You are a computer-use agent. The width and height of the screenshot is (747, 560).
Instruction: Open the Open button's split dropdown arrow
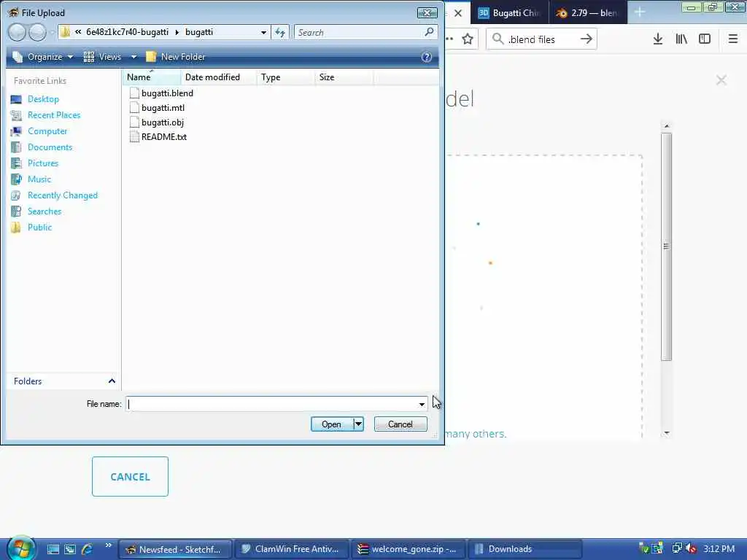click(x=358, y=424)
